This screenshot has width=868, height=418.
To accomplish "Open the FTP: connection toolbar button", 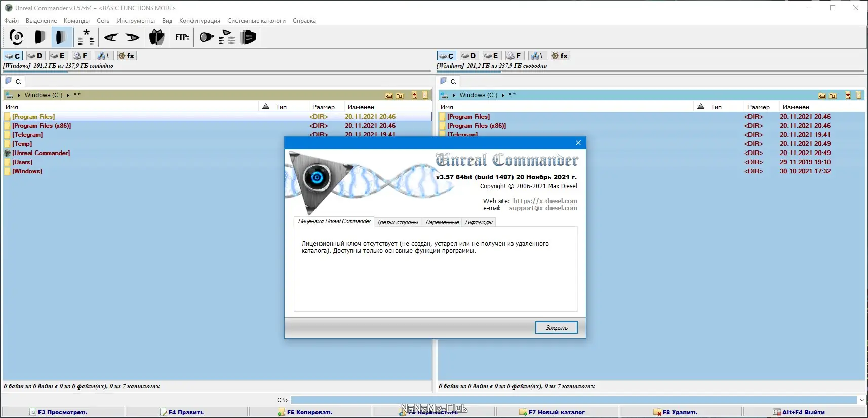I will point(182,37).
